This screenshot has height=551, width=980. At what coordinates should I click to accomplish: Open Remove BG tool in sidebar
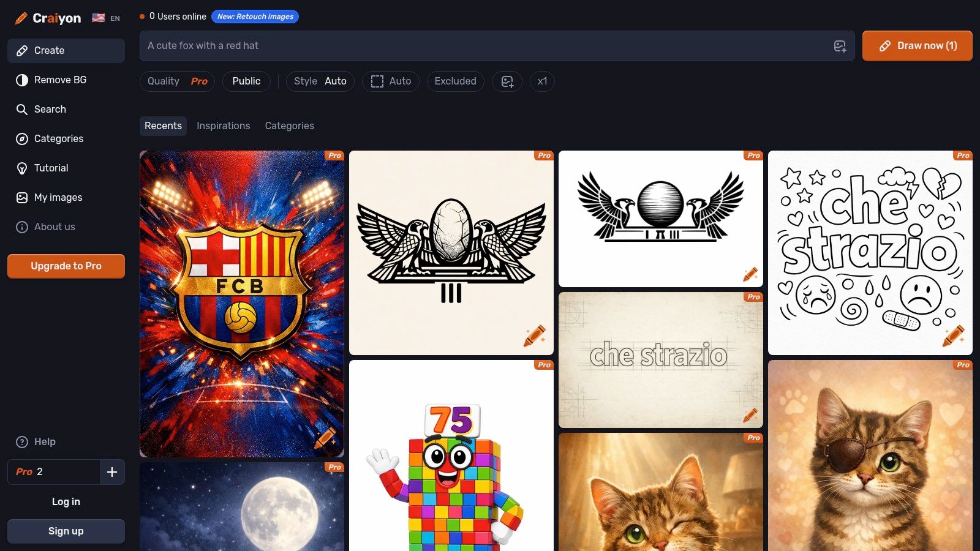pyautogui.click(x=60, y=80)
